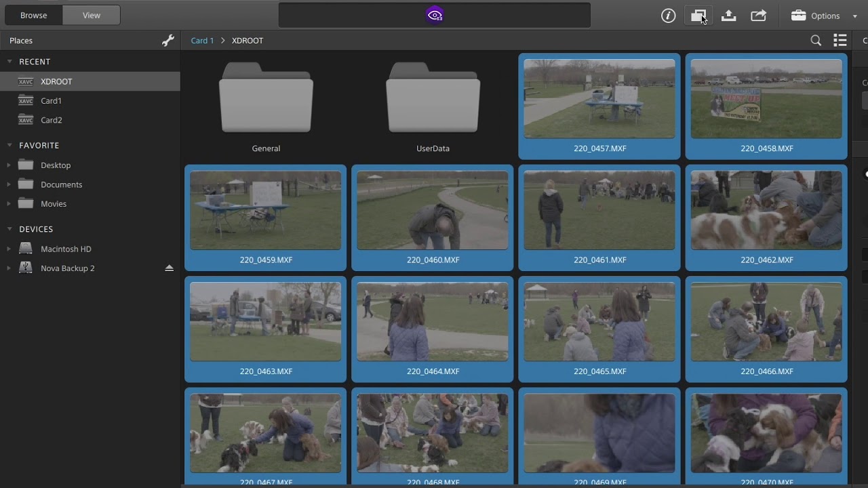Click the 220_0462.MXF file name label
Image resolution: width=868 pixels, height=488 pixels.
click(766, 260)
